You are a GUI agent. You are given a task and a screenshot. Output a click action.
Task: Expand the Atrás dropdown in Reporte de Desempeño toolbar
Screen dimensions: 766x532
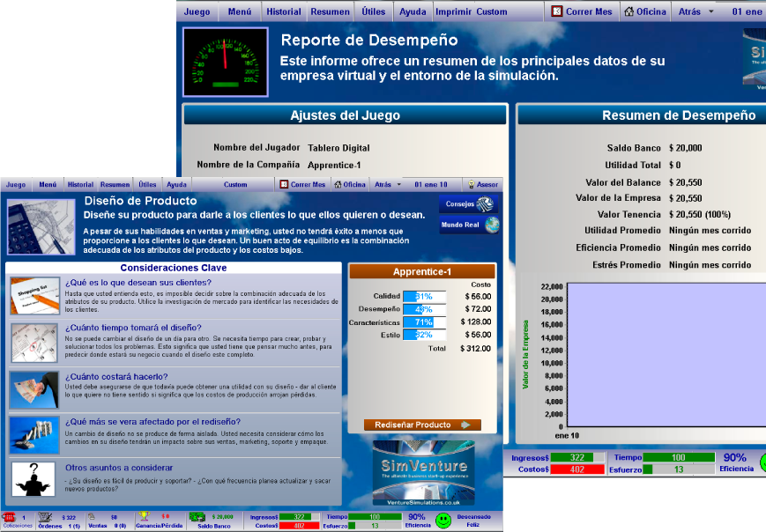(710, 12)
